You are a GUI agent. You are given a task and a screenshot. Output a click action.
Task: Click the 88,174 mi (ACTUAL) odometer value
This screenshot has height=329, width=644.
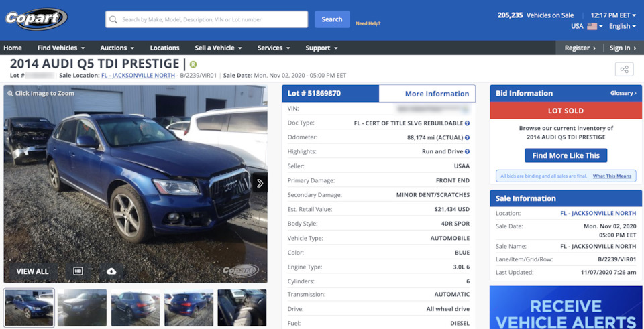pos(435,137)
